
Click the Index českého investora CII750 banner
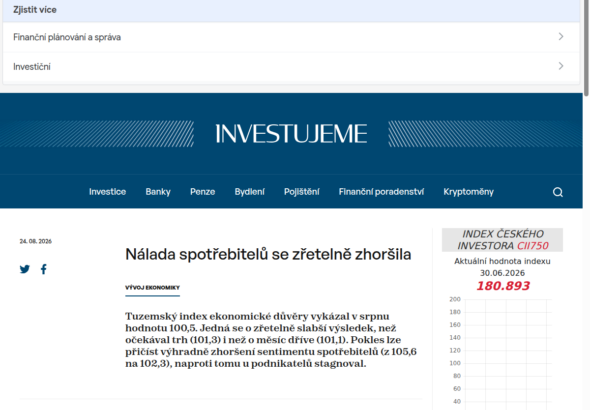(502, 240)
